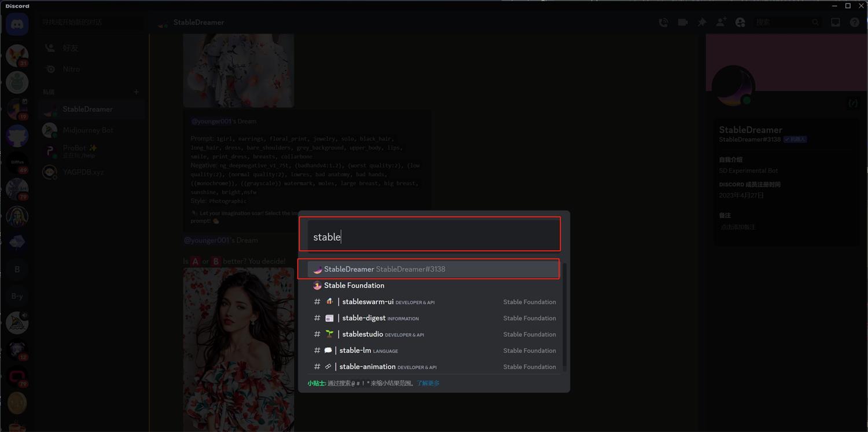Jump to the stable-animation channel result
Viewport: 868px width, 432px height.
coord(434,367)
